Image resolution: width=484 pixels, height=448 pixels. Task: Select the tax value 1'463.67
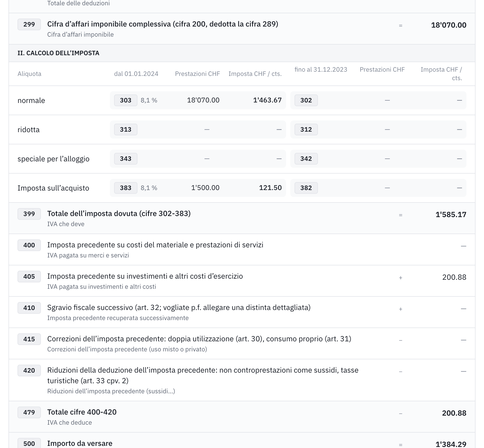267,100
